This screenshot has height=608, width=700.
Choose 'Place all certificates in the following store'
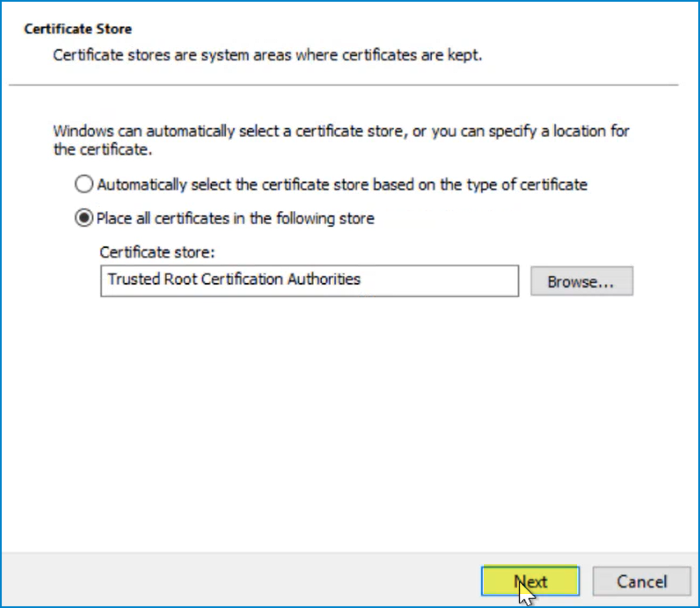coord(84,218)
